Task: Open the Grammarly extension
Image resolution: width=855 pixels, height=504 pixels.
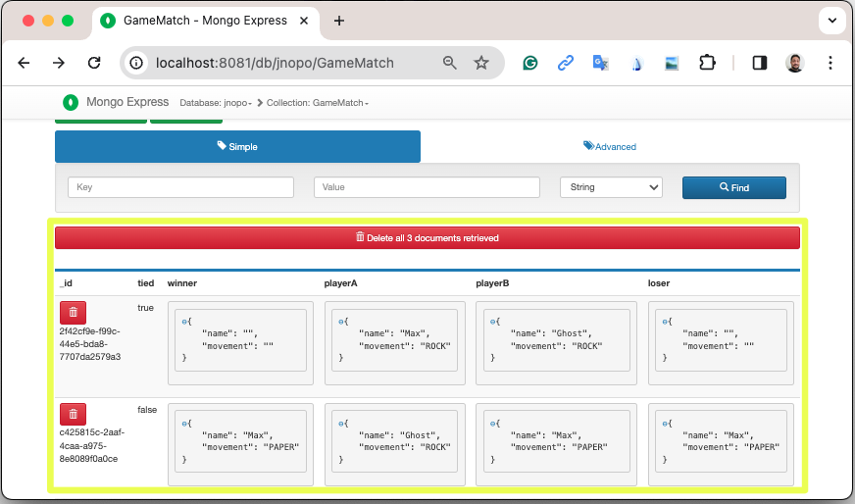Action: click(x=530, y=64)
